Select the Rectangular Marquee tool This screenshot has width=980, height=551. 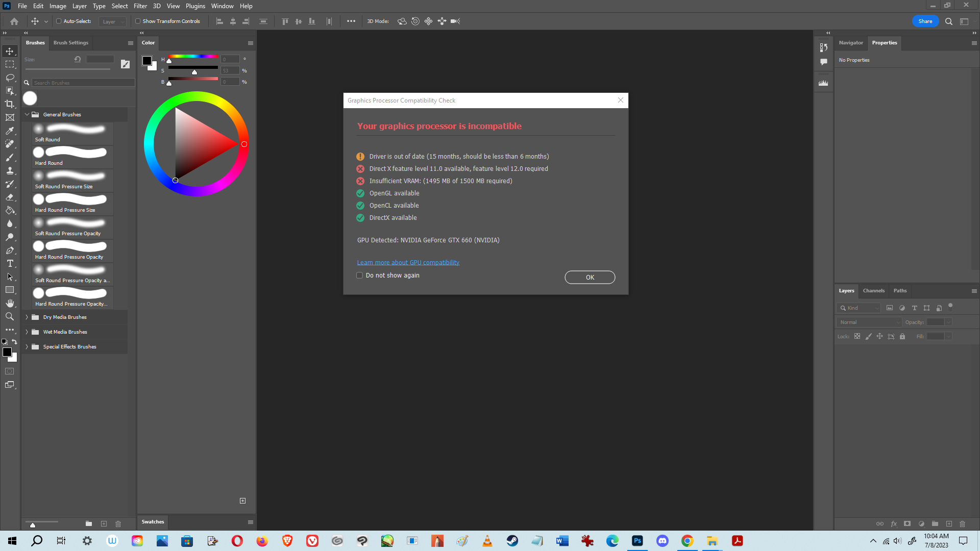(x=10, y=64)
